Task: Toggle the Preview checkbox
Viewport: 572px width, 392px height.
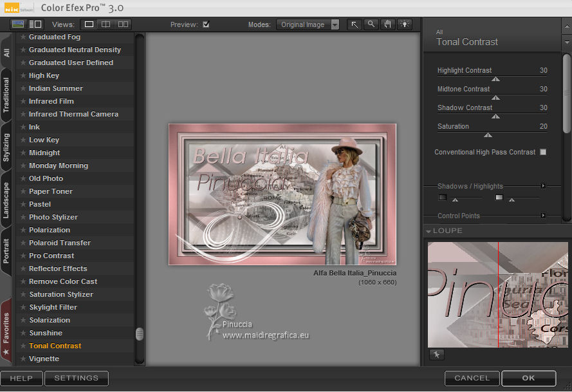Action: click(206, 24)
